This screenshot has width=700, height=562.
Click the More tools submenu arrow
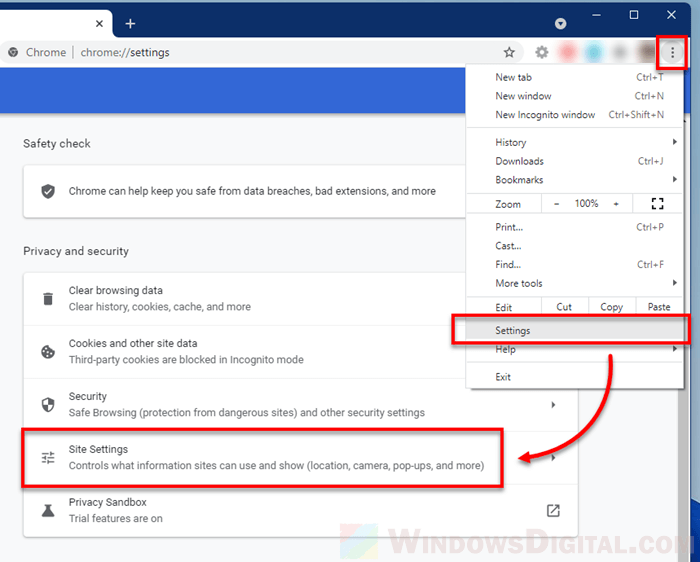pyautogui.click(x=675, y=283)
